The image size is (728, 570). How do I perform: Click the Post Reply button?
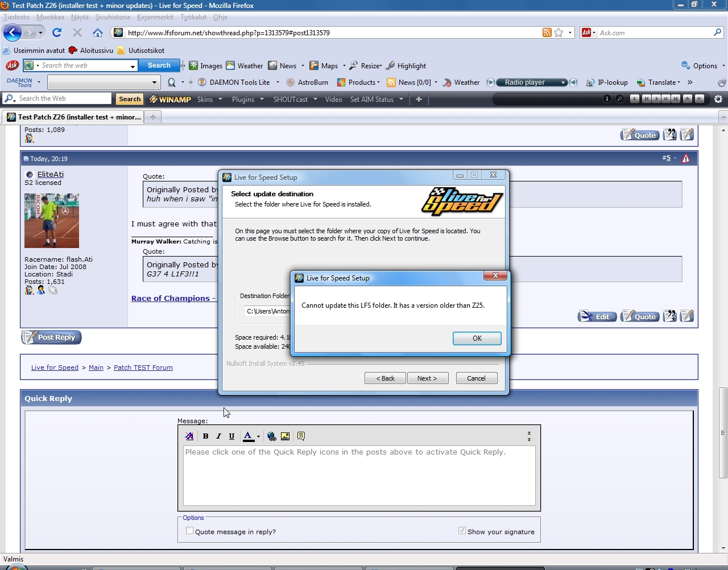52,337
